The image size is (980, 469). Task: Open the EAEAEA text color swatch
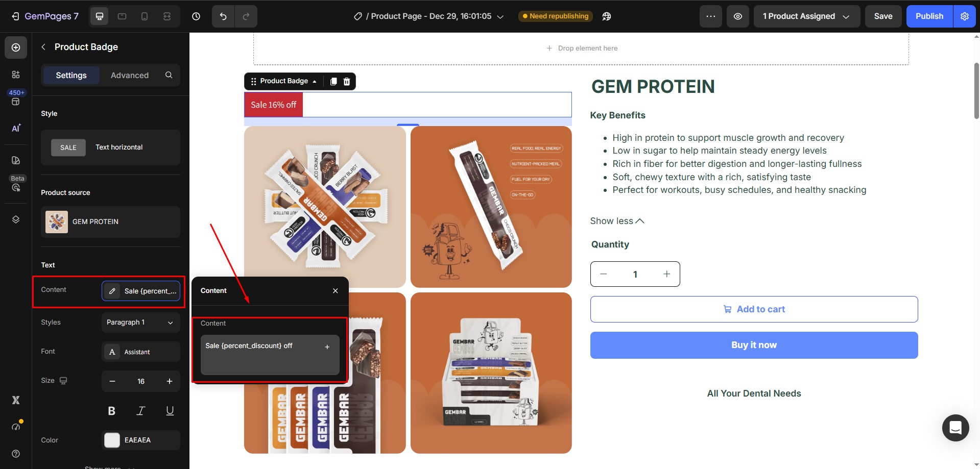pyautogui.click(x=112, y=440)
